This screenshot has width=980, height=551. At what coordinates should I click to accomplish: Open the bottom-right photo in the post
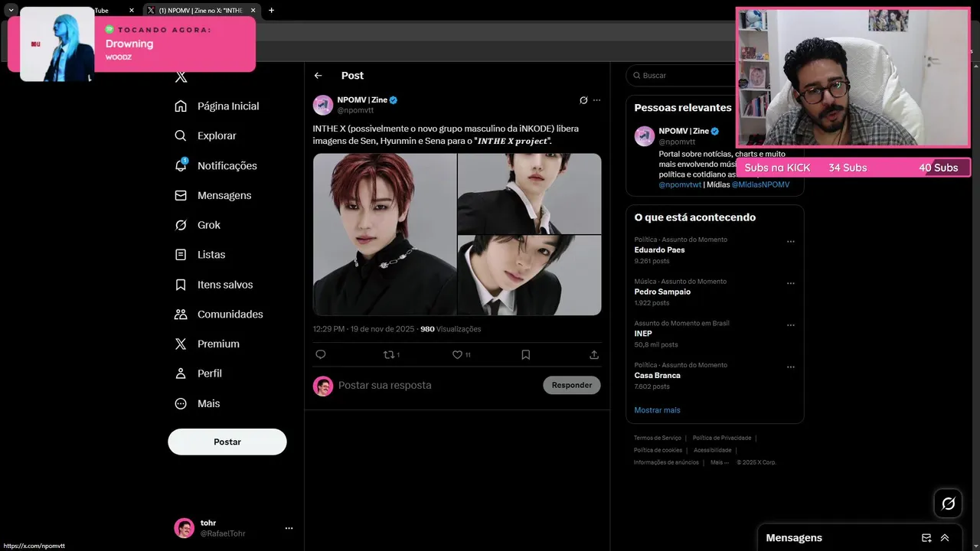[x=530, y=275]
